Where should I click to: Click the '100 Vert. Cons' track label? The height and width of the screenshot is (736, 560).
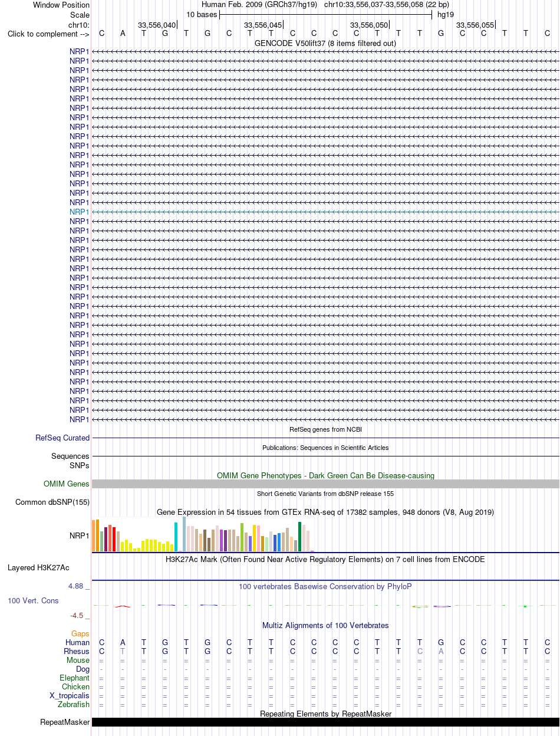[33, 600]
